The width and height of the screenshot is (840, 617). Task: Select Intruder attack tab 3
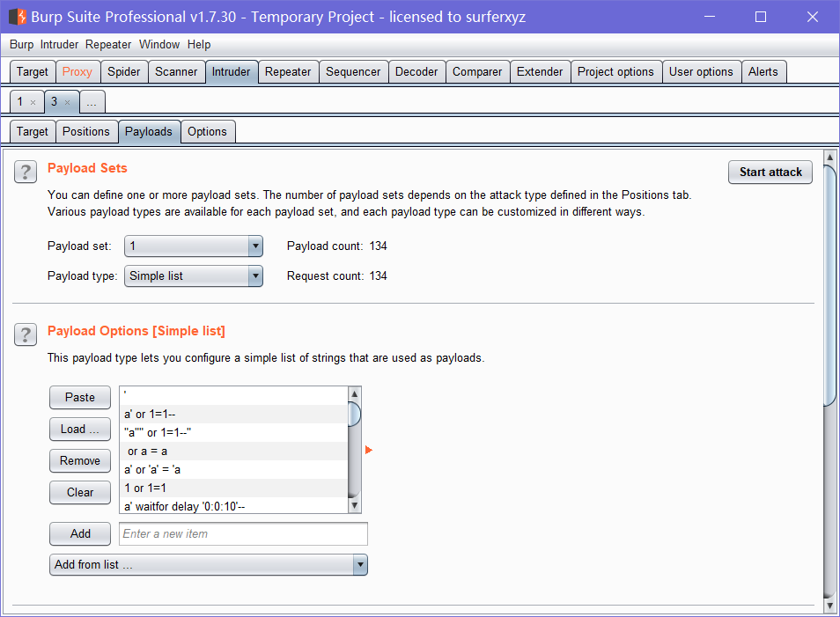54,102
